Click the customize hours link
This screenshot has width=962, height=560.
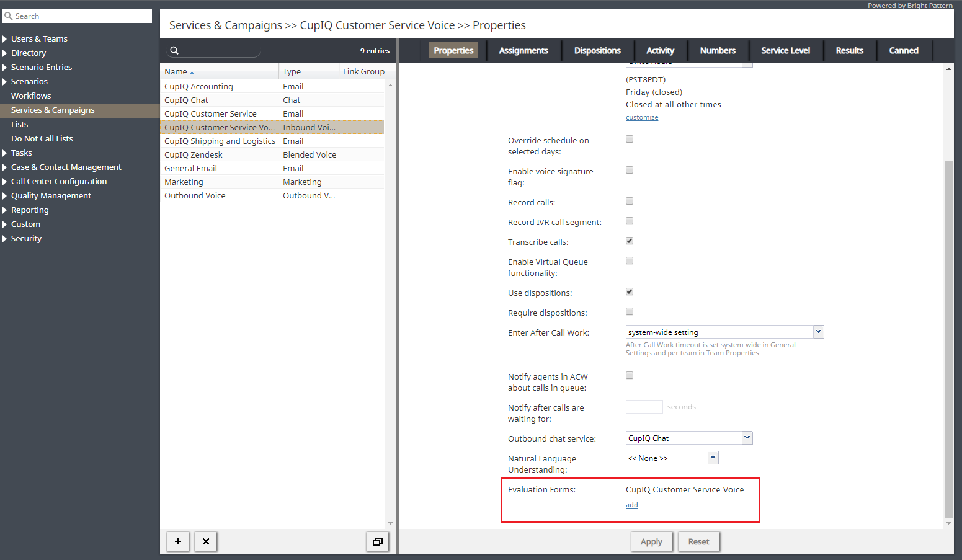(642, 117)
